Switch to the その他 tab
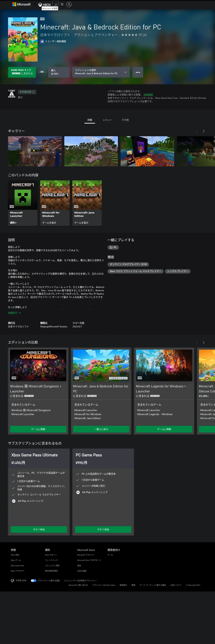 pyautogui.click(x=125, y=120)
